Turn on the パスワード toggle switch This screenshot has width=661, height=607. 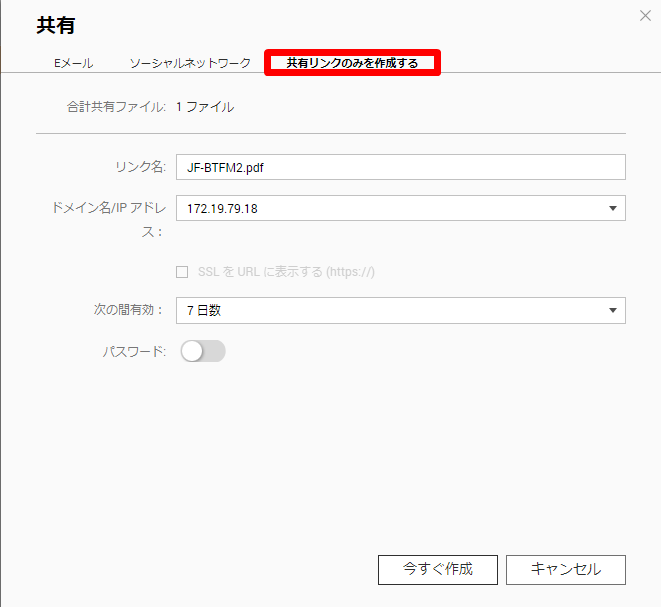(x=203, y=351)
